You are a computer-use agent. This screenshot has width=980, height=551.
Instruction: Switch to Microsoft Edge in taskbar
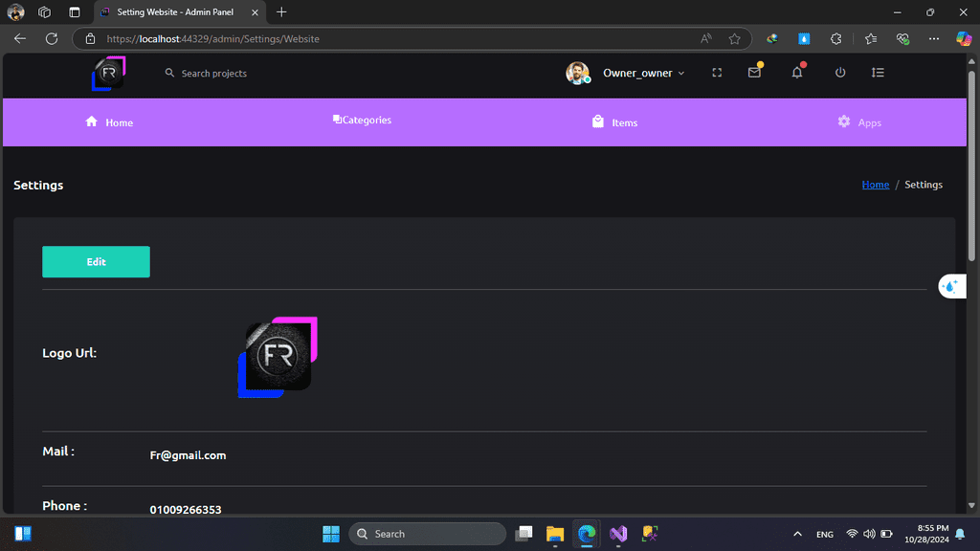pyautogui.click(x=587, y=534)
